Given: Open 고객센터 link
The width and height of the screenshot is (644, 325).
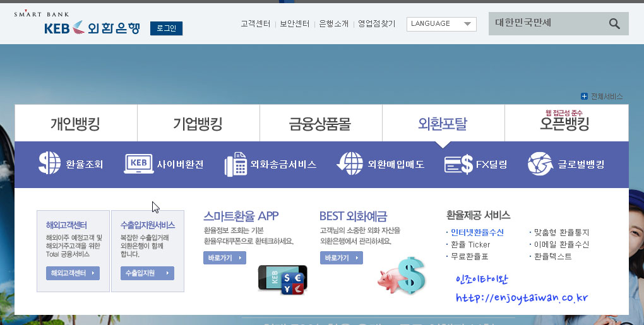Looking at the screenshot, I should click(x=256, y=24).
